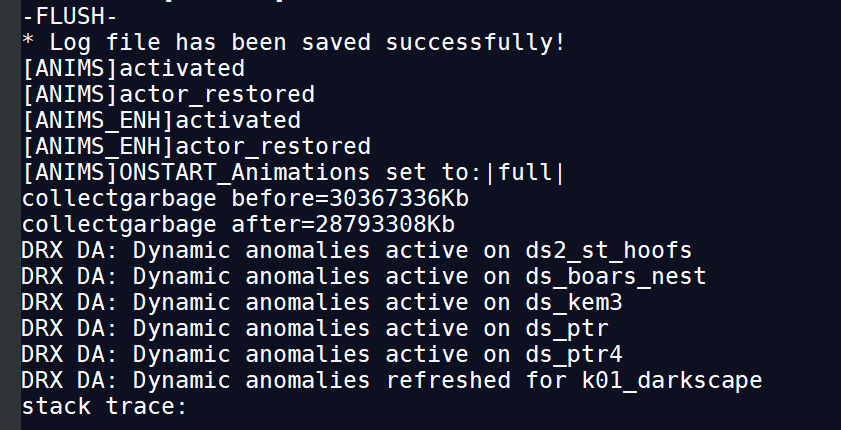The height and width of the screenshot is (430, 841).
Task: Click the ONSTART_Animations text
Action: pyautogui.click(x=244, y=173)
